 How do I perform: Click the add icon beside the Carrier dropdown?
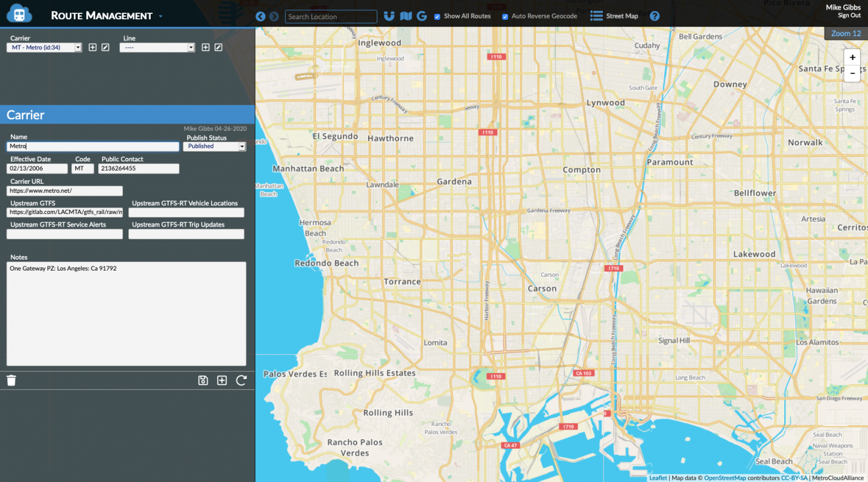(93, 48)
